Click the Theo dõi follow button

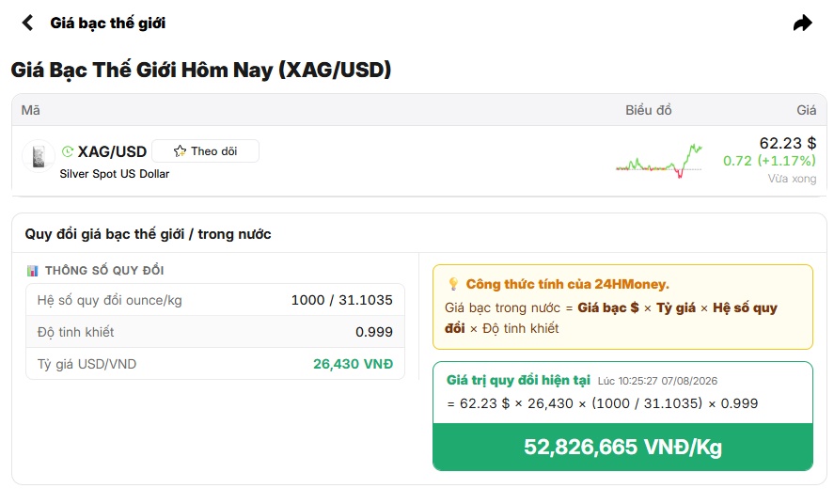click(205, 151)
